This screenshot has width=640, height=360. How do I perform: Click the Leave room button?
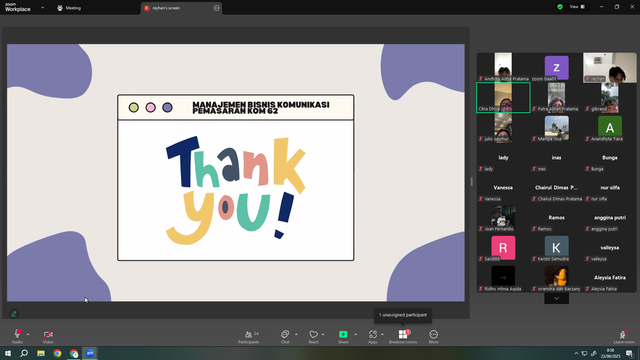pos(624,337)
